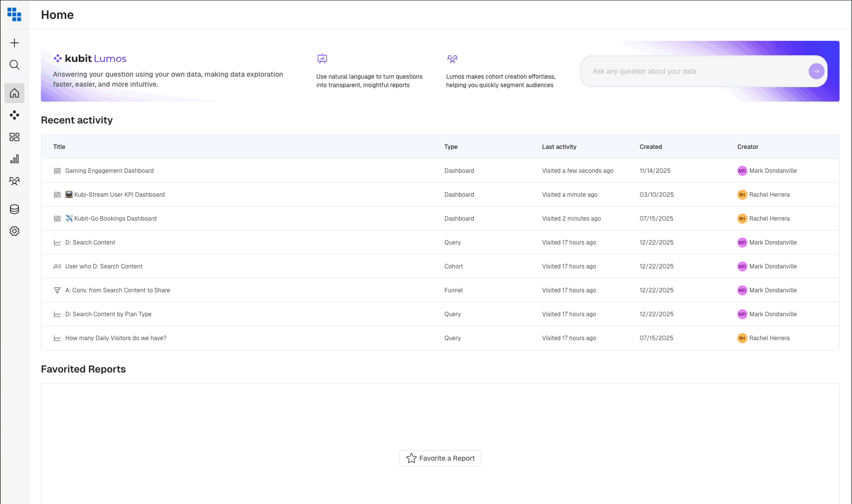Click the star icon in Favorite a Report
Image resolution: width=852 pixels, height=504 pixels.
tap(412, 458)
